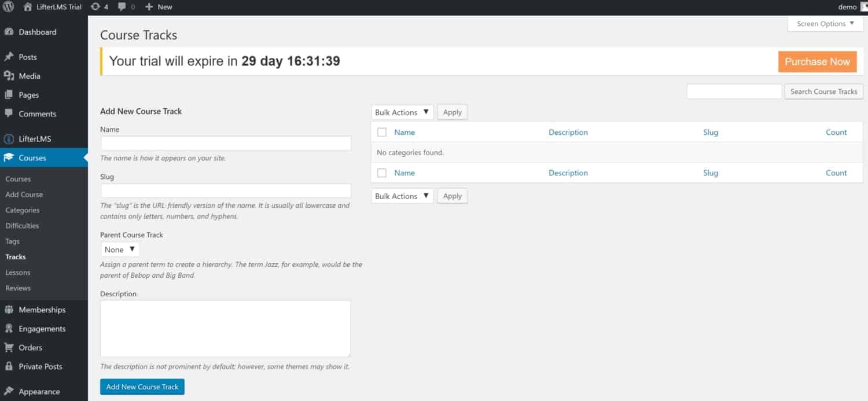Click the Description link in table footer

click(568, 172)
